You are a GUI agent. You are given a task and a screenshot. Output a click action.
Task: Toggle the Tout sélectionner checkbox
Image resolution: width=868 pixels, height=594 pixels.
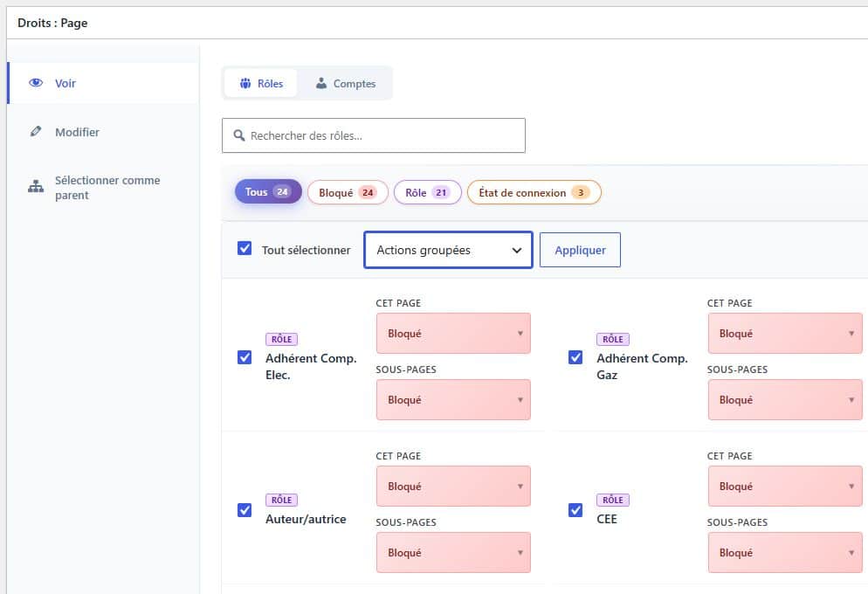tap(245, 249)
